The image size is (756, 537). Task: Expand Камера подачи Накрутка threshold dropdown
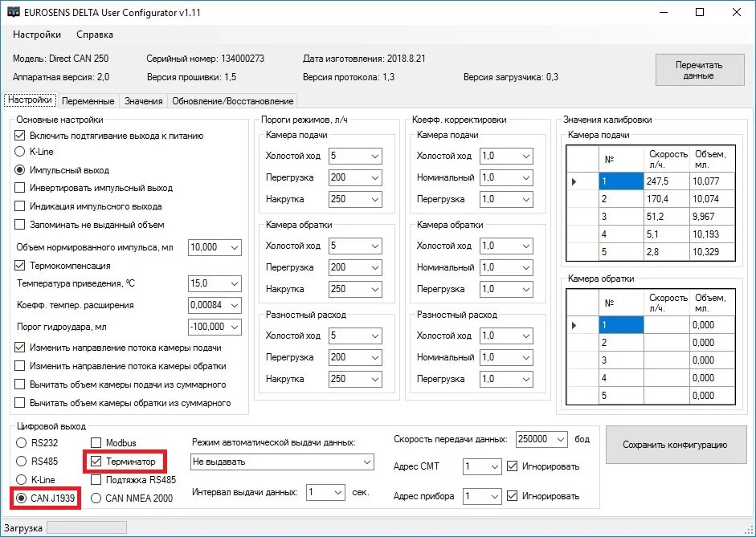[375, 199]
